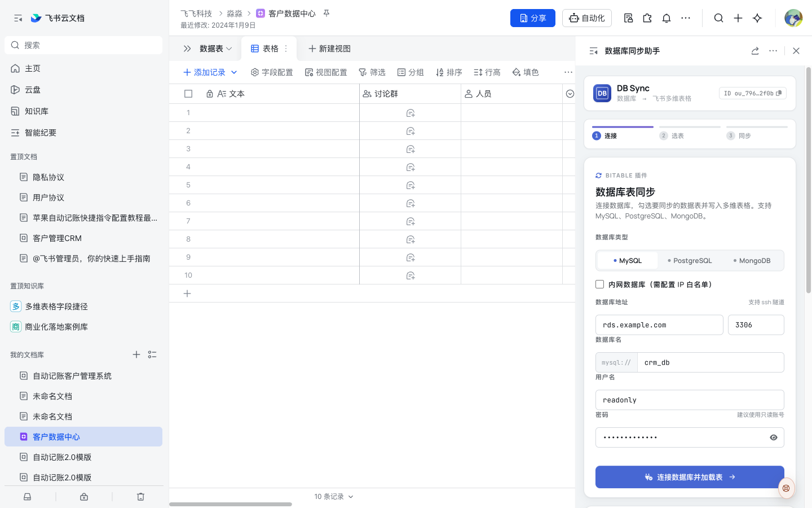Copy the ou_796…2f0b ID
Screen dimensions: 812x508
[x=779, y=93]
